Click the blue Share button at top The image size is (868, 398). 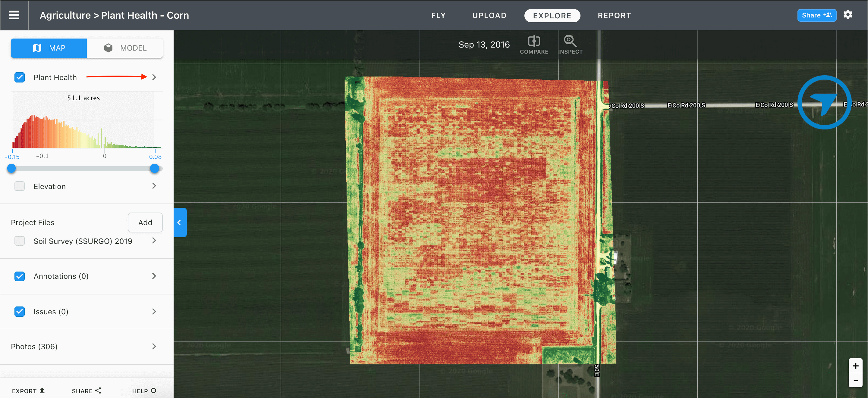[816, 15]
